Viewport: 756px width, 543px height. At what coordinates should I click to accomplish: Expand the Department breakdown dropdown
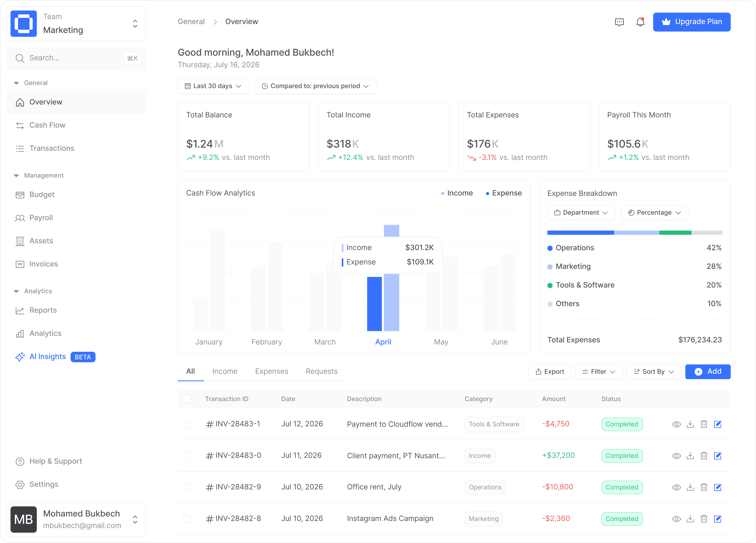pyautogui.click(x=581, y=213)
